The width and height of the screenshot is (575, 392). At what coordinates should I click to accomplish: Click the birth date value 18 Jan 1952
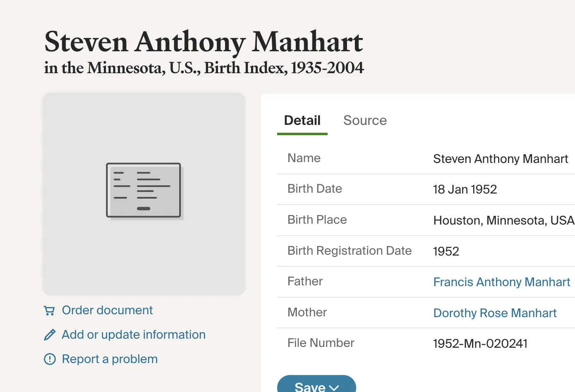point(465,189)
